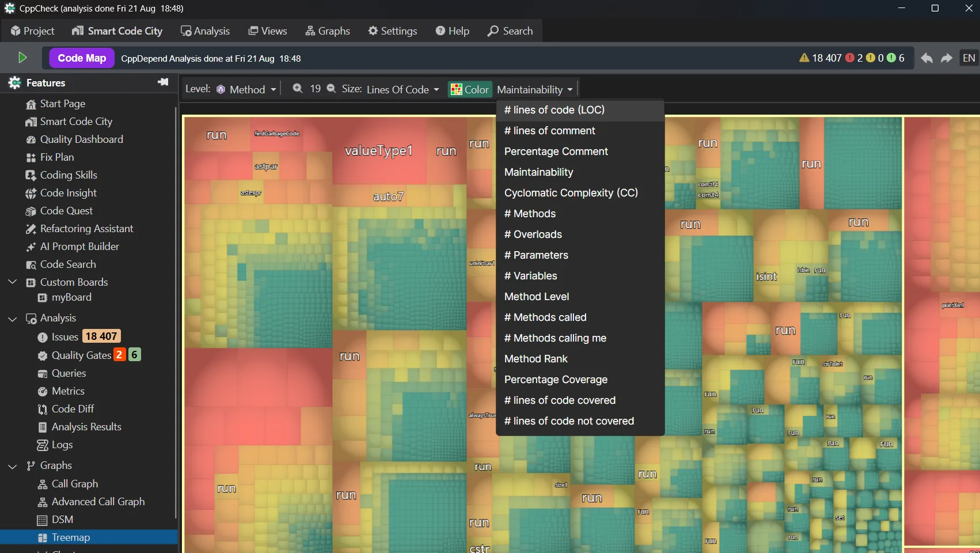Screen dimensions: 980x553
Task: Open the Views menu
Action: tap(268, 31)
